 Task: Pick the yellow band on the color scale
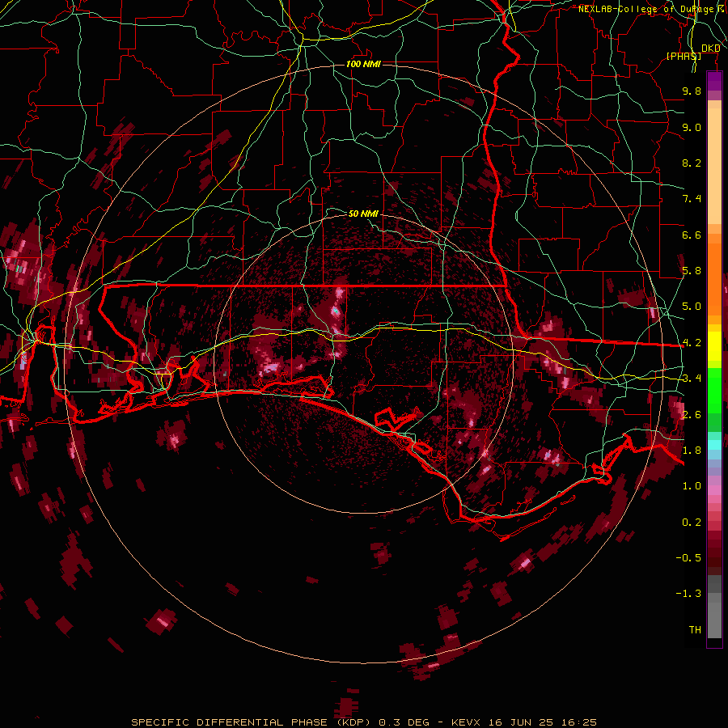point(714,346)
